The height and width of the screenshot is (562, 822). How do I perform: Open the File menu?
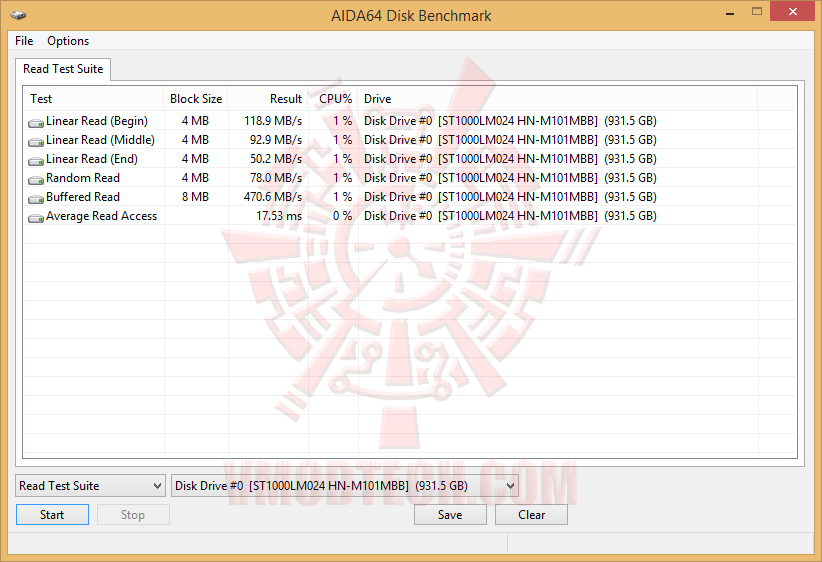point(24,41)
